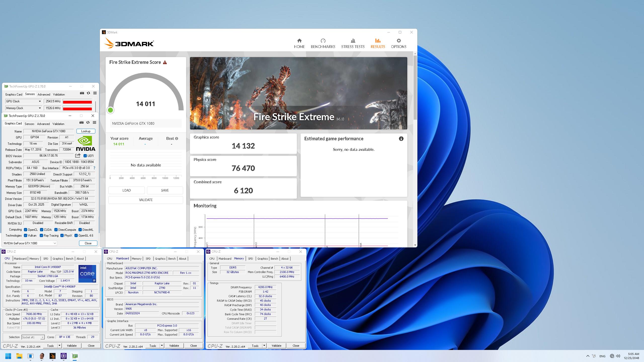The width and height of the screenshot is (644, 362).
Task: Click the clock and date in taskbar
Action: [631, 356]
